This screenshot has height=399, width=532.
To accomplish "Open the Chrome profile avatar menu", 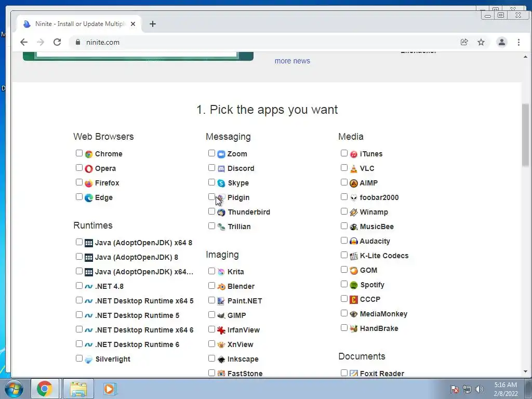I will tap(501, 42).
